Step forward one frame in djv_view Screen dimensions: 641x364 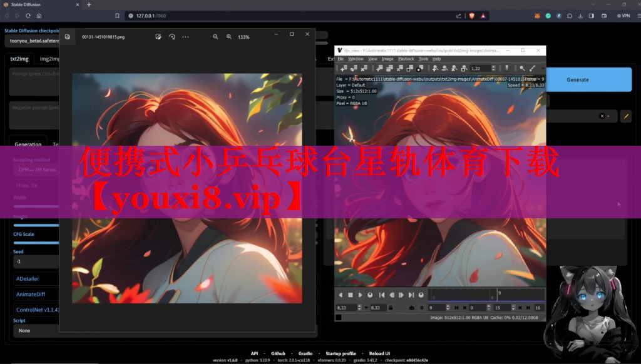pos(401,295)
